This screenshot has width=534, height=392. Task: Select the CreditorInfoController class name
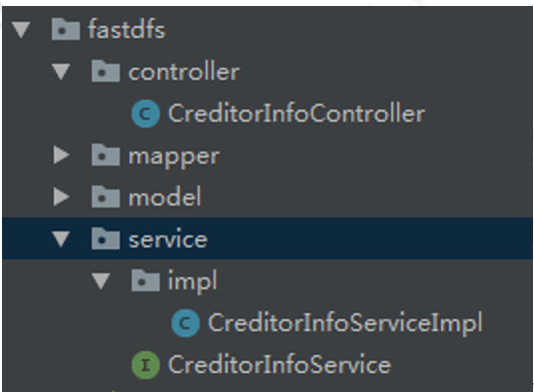[296, 114]
